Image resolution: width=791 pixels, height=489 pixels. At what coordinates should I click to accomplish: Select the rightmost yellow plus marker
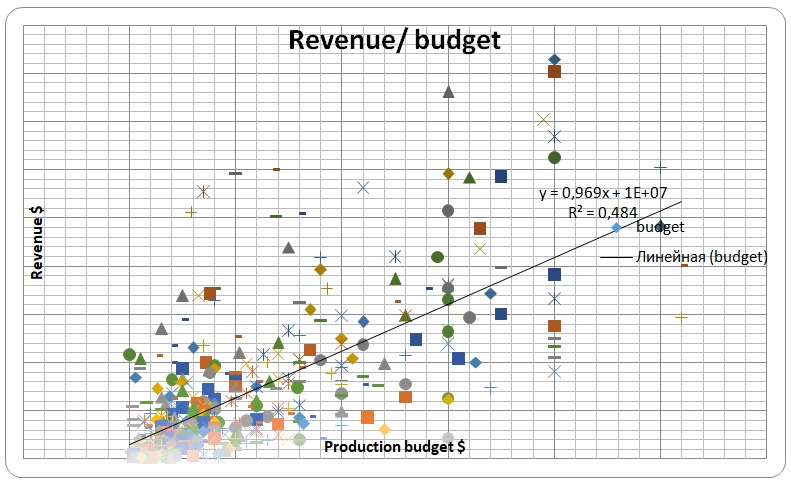pos(681,316)
